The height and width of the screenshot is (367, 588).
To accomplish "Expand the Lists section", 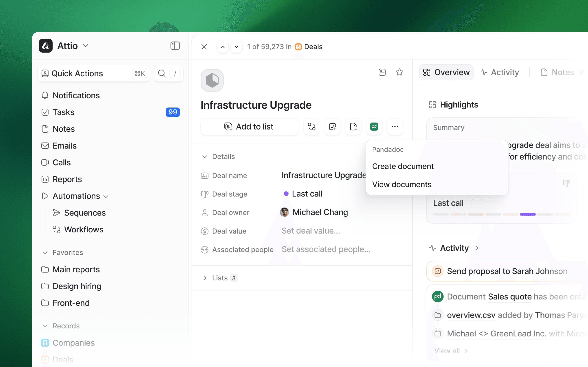I will click(205, 278).
